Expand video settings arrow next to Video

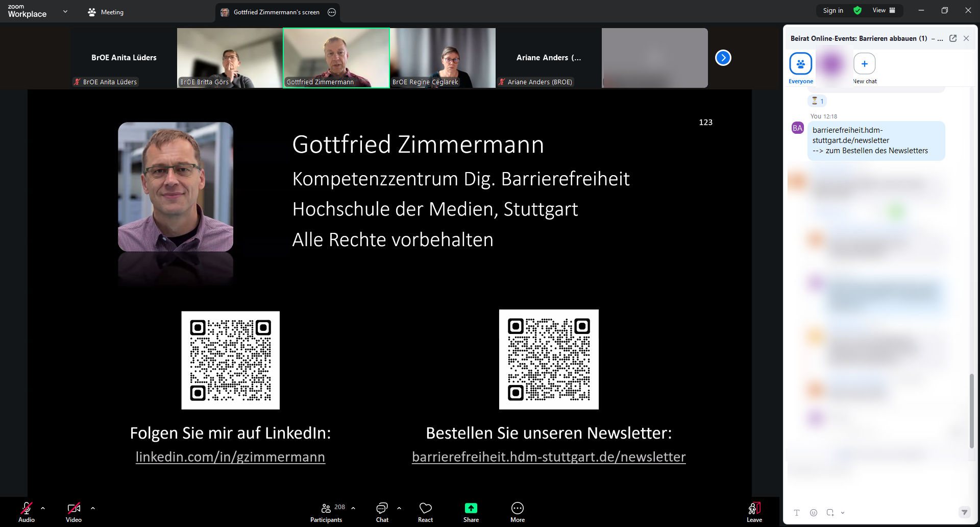(x=93, y=508)
